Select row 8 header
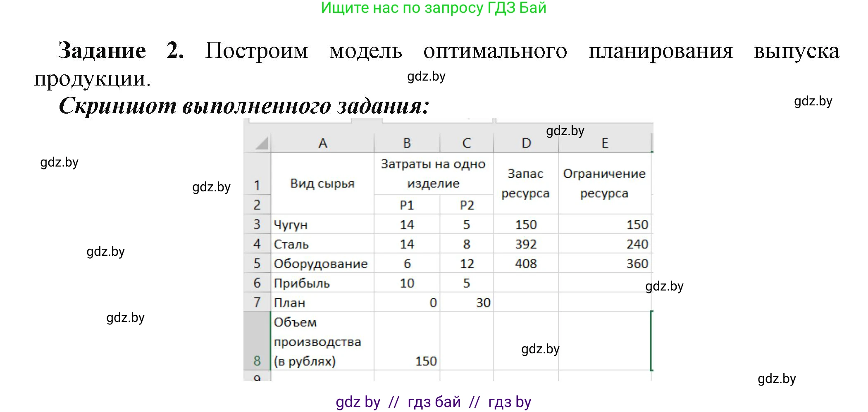The width and height of the screenshot is (868, 412). coord(257,341)
